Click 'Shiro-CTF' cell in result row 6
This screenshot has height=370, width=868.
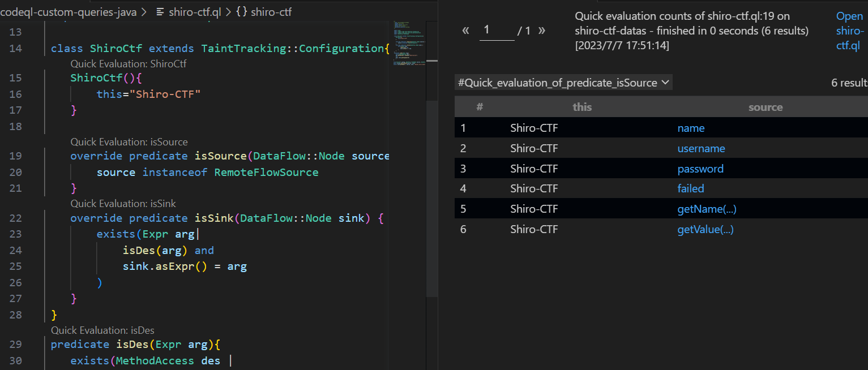pos(534,229)
